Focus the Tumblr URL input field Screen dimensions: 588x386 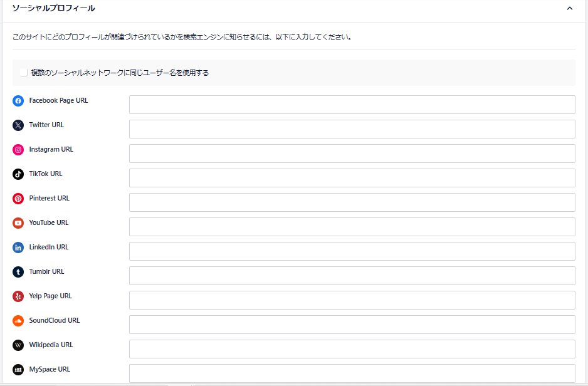pyautogui.click(x=352, y=276)
